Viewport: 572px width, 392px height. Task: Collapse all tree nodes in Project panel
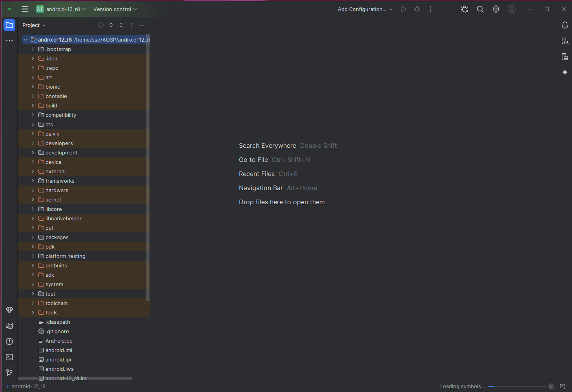point(121,25)
